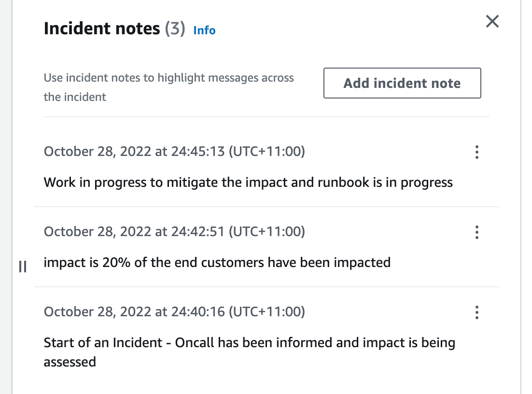
Task: Open the options menu for the first incident note
Action: 476,152
